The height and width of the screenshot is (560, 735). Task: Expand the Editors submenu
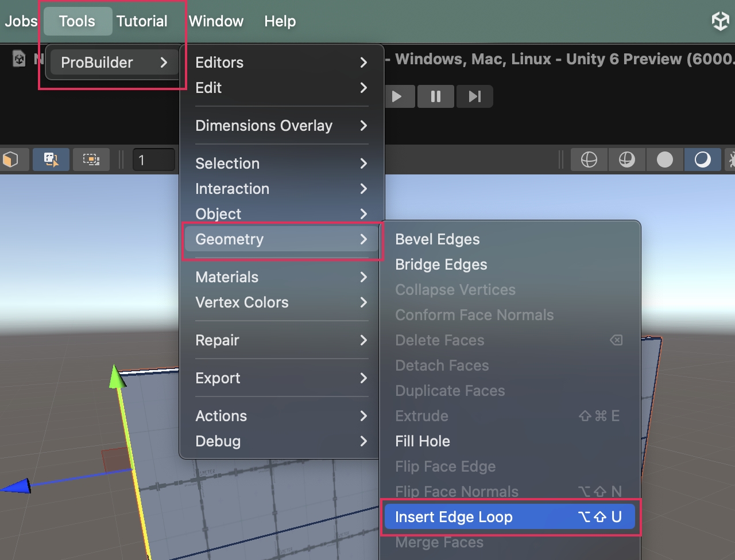click(281, 63)
